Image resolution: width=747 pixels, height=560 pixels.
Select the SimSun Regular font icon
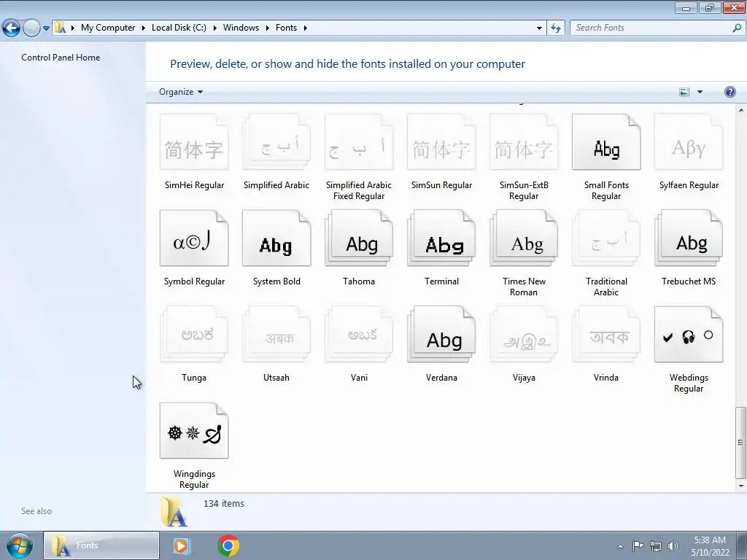(441, 142)
